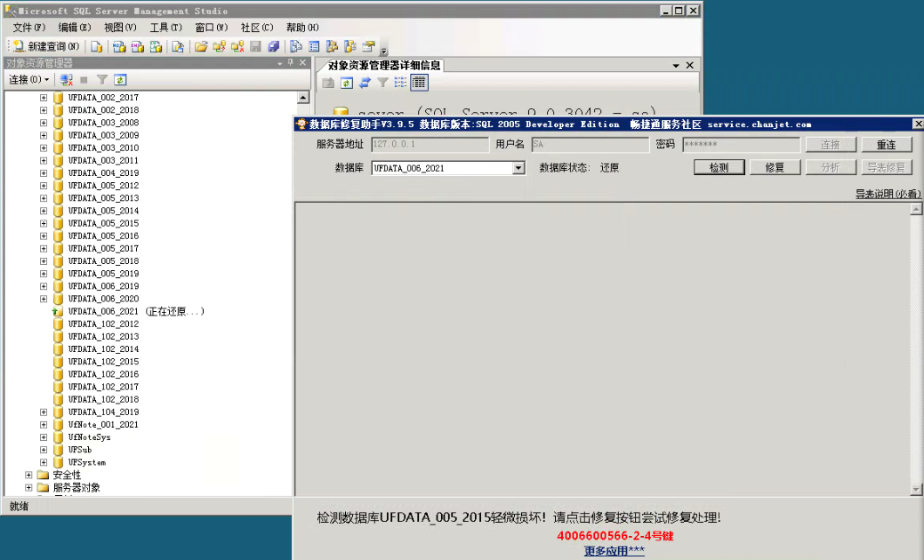Open the 更多应用*** link
924x560 pixels.
tap(614, 550)
